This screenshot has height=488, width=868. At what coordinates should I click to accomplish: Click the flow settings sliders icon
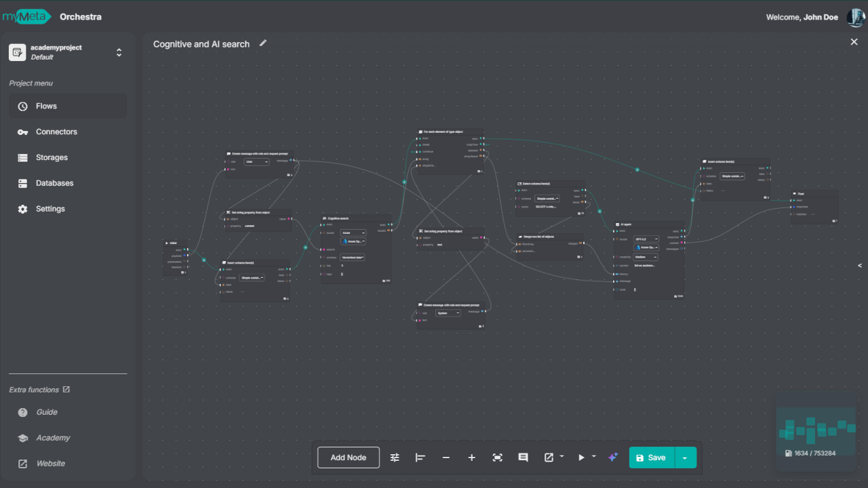click(395, 457)
